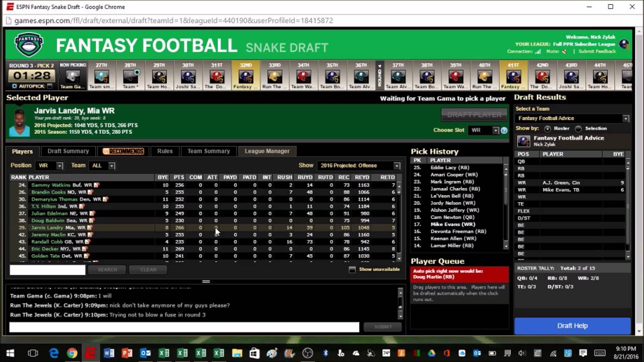Switch to the Team Summary tab

tap(209, 151)
